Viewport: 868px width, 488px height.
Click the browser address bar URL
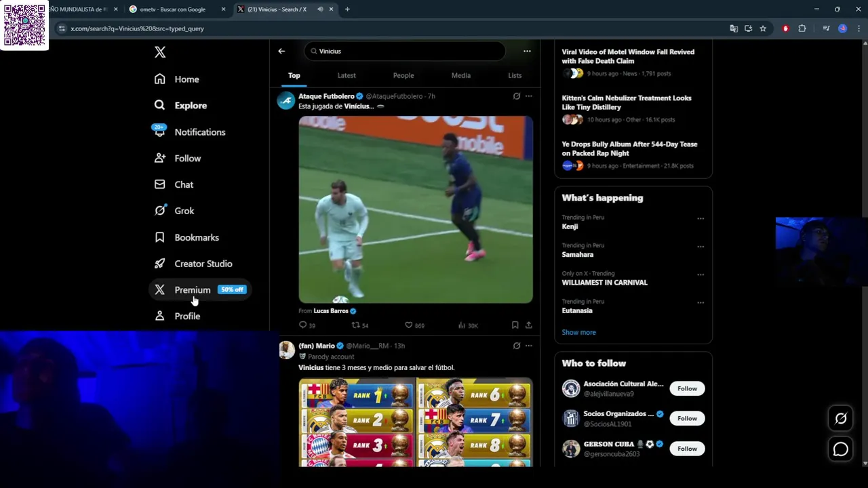(x=137, y=28)
